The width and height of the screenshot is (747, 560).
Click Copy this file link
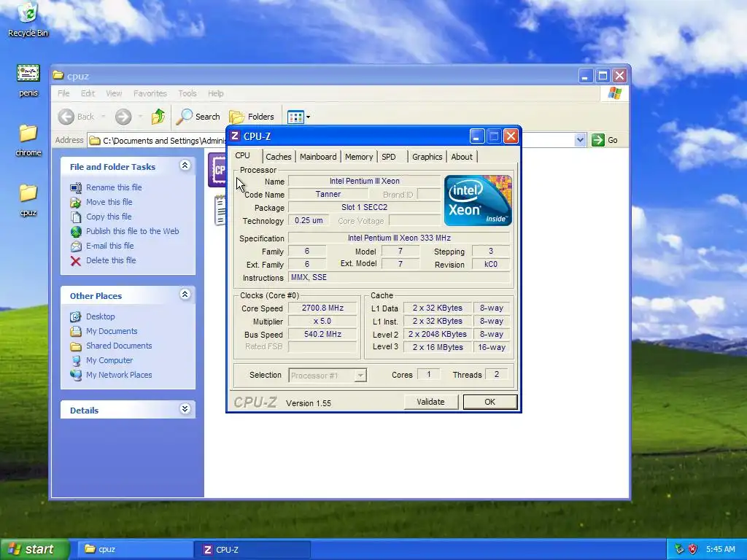point(109,217)
